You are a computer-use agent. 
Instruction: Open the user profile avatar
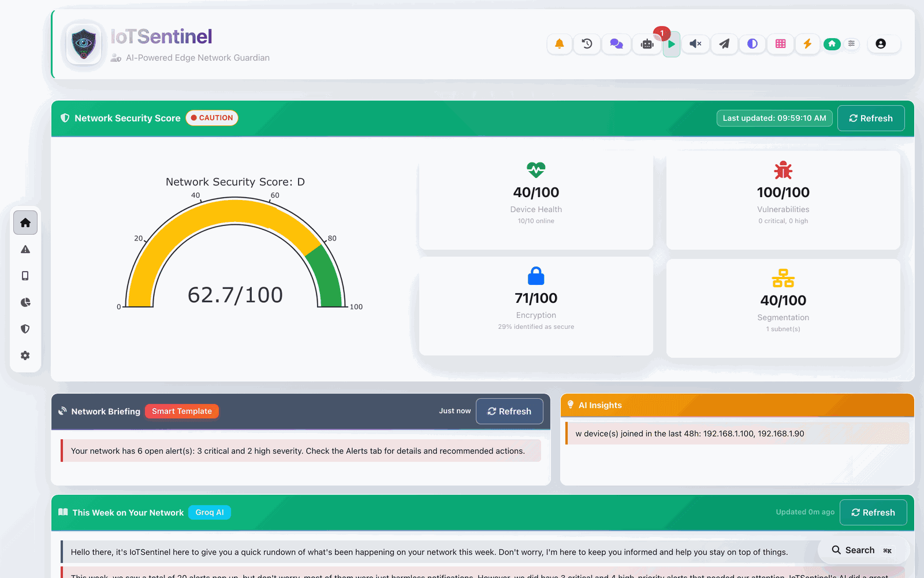881,44
